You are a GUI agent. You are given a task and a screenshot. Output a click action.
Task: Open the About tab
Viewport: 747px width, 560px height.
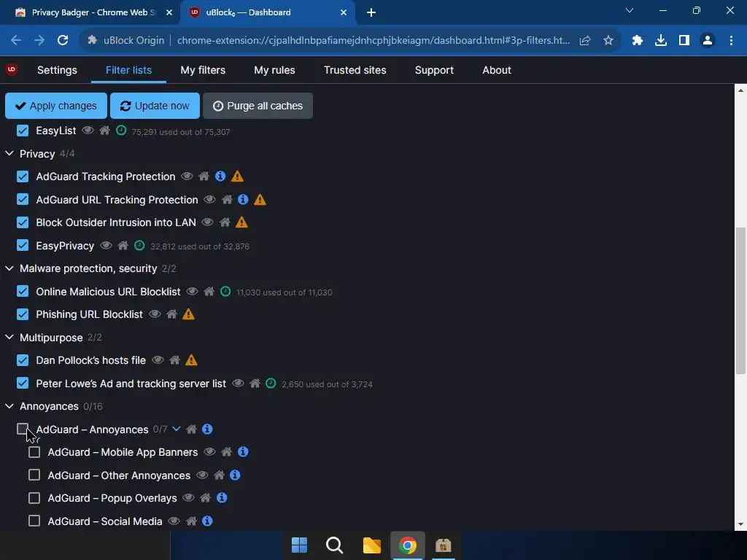click(497, 70)
